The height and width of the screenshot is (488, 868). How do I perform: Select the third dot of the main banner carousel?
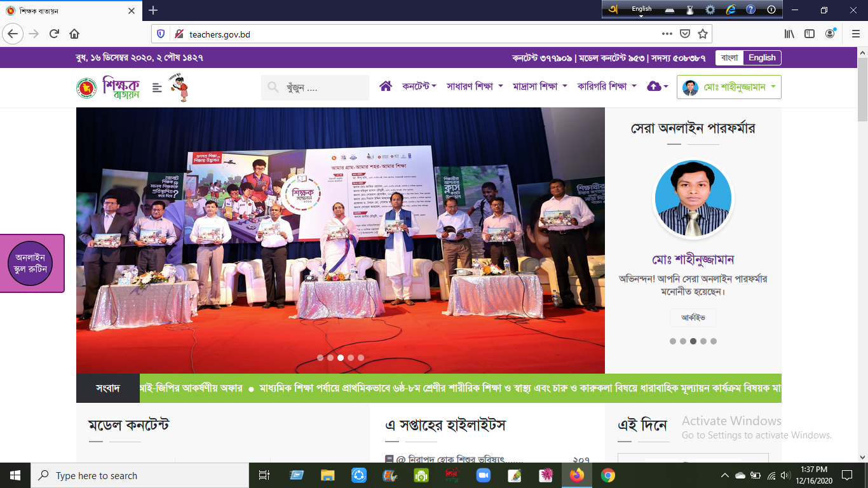pos(341,358)
